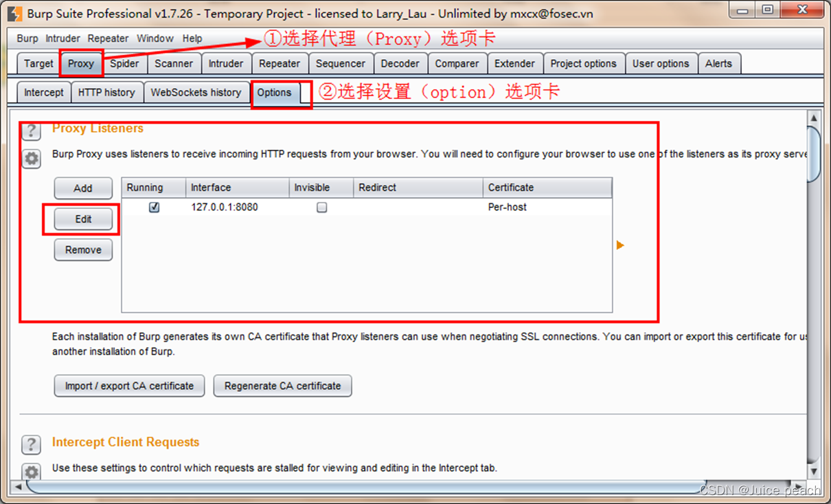Go to the Intruder tool tab

click(x=226, y=63)
